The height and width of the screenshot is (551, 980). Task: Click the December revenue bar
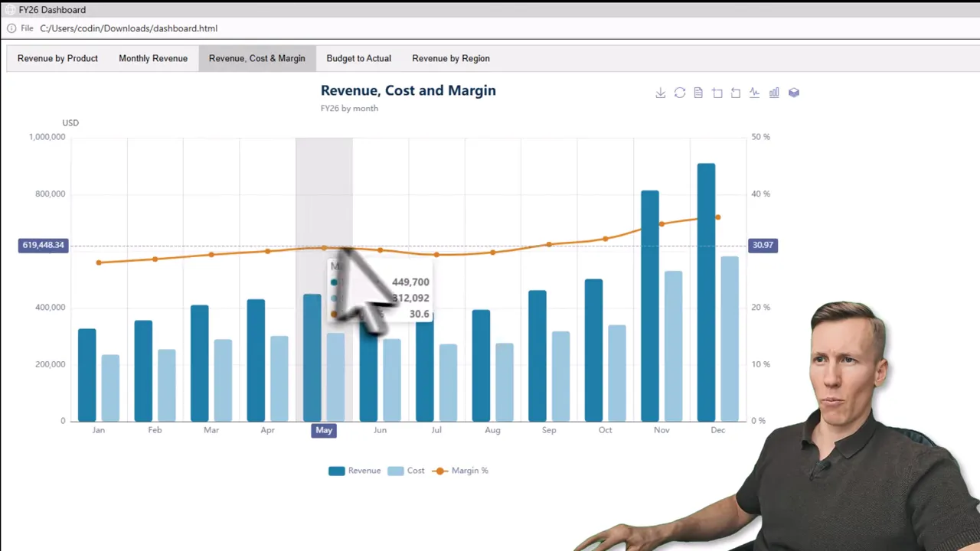(x=706, y=292)
